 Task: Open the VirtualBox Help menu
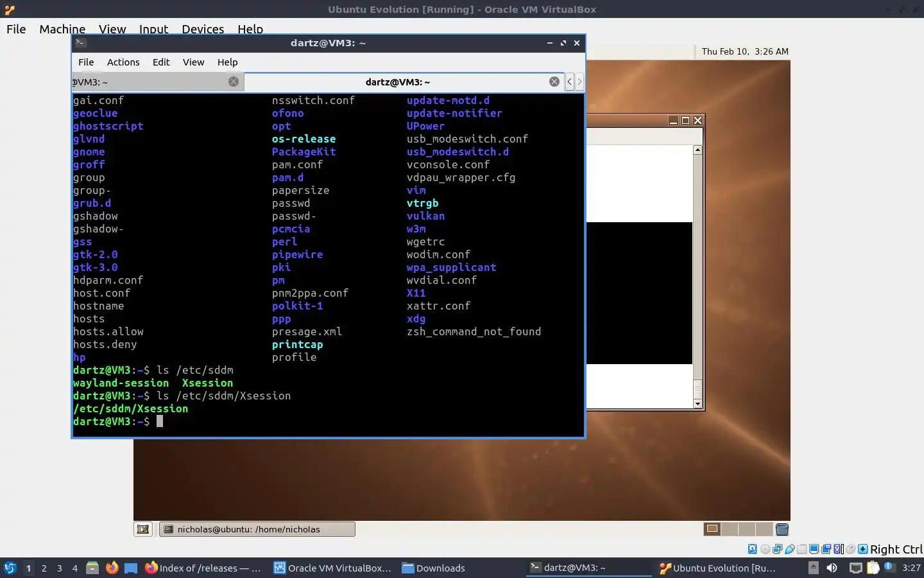(250, 29)
